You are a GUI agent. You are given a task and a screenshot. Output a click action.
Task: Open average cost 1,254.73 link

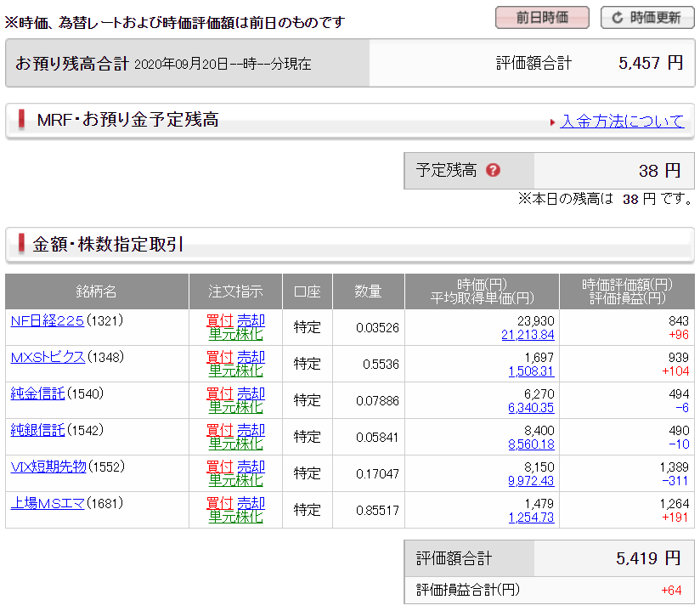531,518
